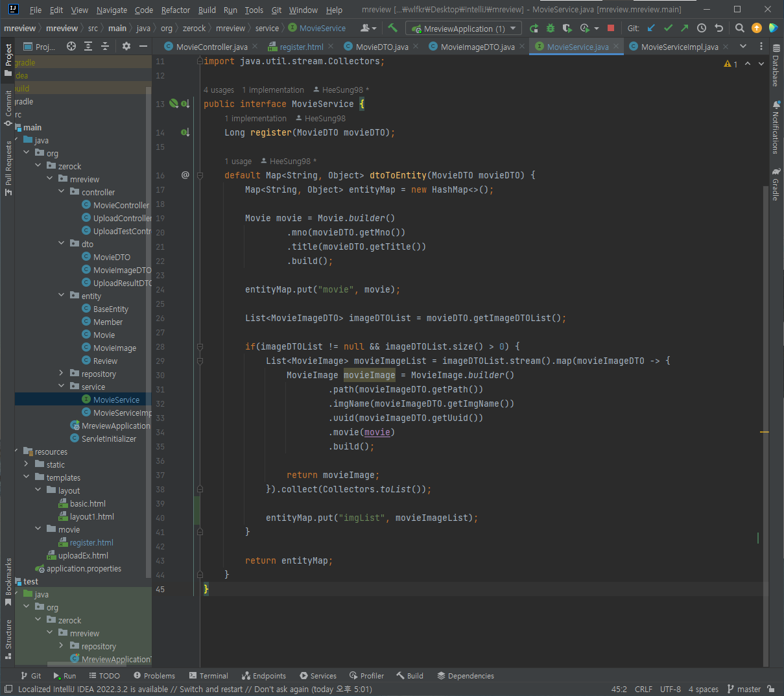
Task: Switch to register.html tab
Action: [x=302, y=47]
